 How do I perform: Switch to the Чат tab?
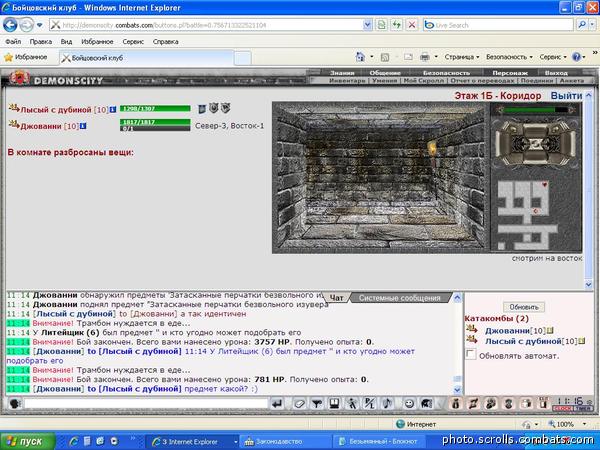(336, 298)
